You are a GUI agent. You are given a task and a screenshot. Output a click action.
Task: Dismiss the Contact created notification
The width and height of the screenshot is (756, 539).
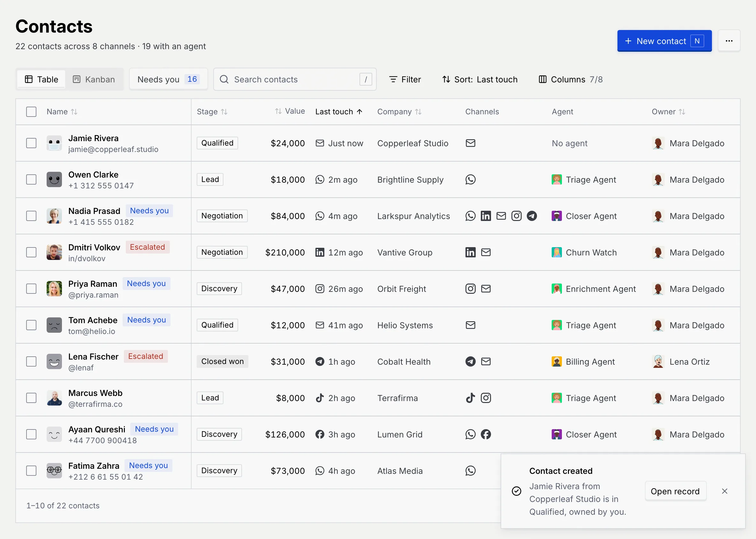(724, 491)
